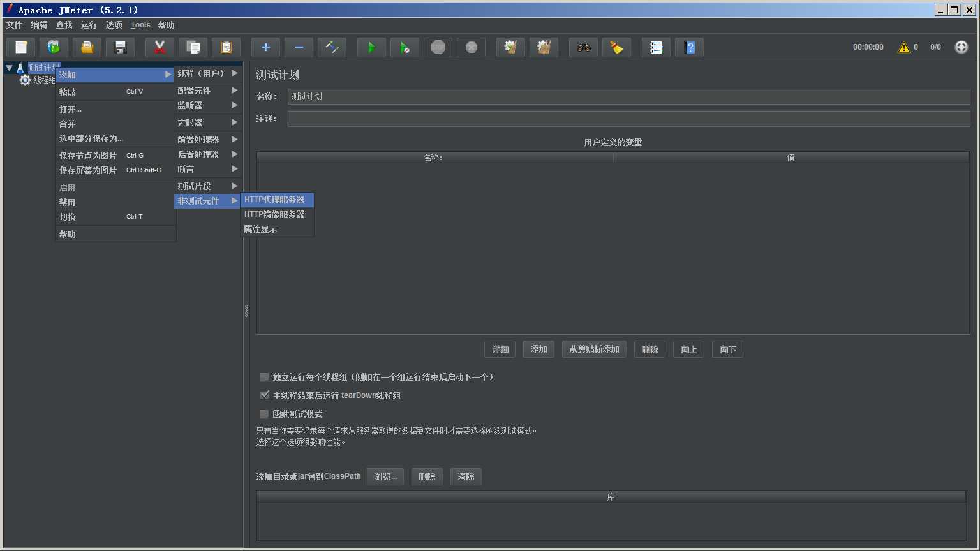980x551 pixels.
Task: Open the Templates toolbar icon
Action: click(x=54, y=47)
